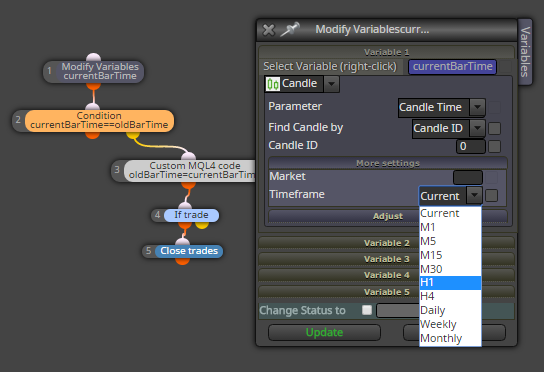Select M30 in timeframe list
Image resolution: width=544 pixels, height=372 pixels.
(x=450, y=269)
